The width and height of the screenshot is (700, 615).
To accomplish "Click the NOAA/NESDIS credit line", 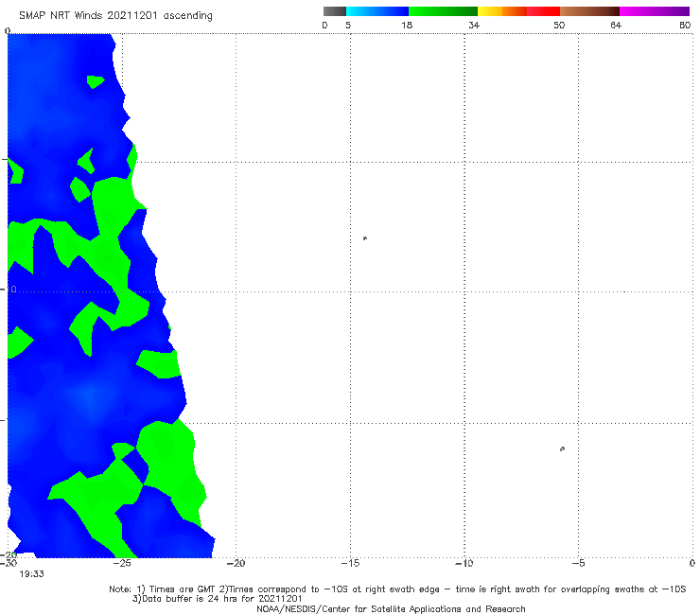I will click(x=391, y=608).
